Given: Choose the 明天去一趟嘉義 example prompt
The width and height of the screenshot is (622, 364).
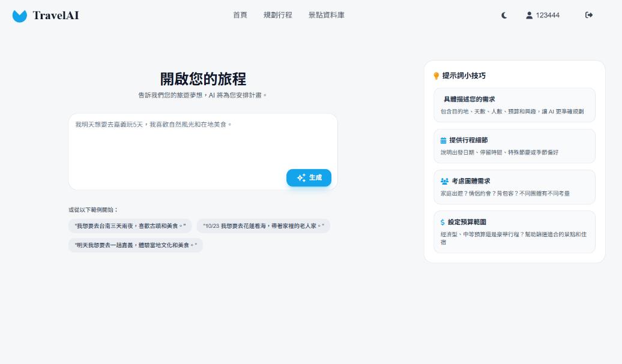Looking at the screenshot, I should tap(136, 245).
